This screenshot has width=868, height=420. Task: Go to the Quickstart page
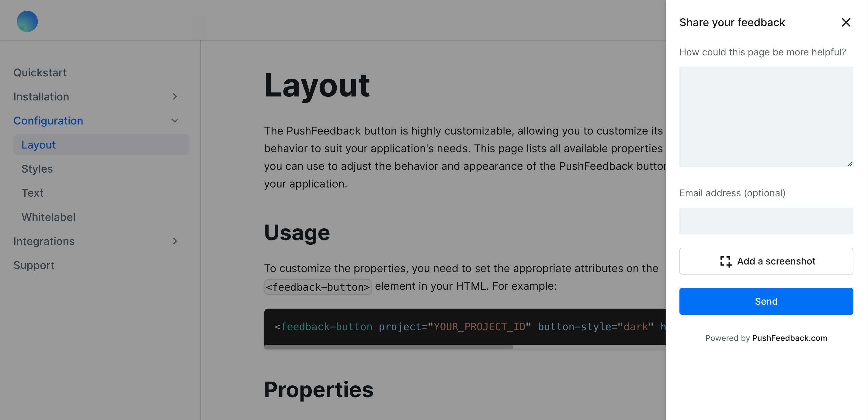pos(40,72)
